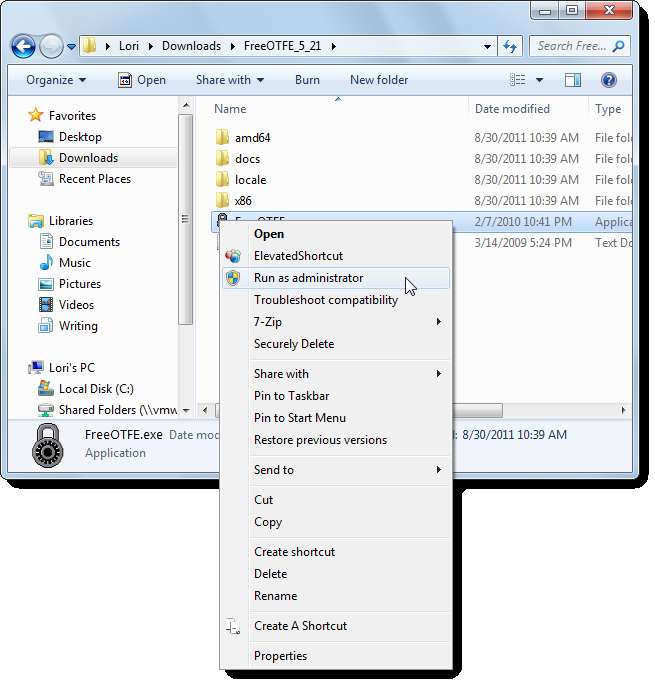Image resolution: width=655 pixels, height=685 pixels.
Task: Click the Open toolbar button
Action: (142, 80)
